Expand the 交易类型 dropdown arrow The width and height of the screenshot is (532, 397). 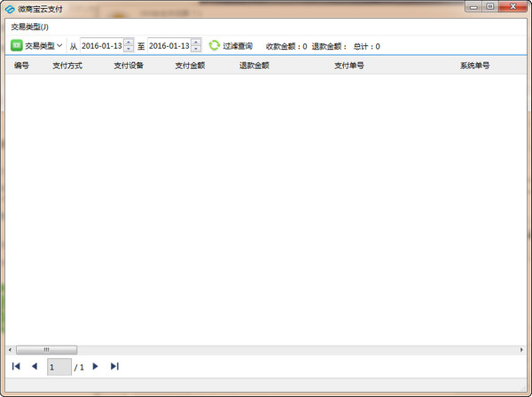[59, 45]
